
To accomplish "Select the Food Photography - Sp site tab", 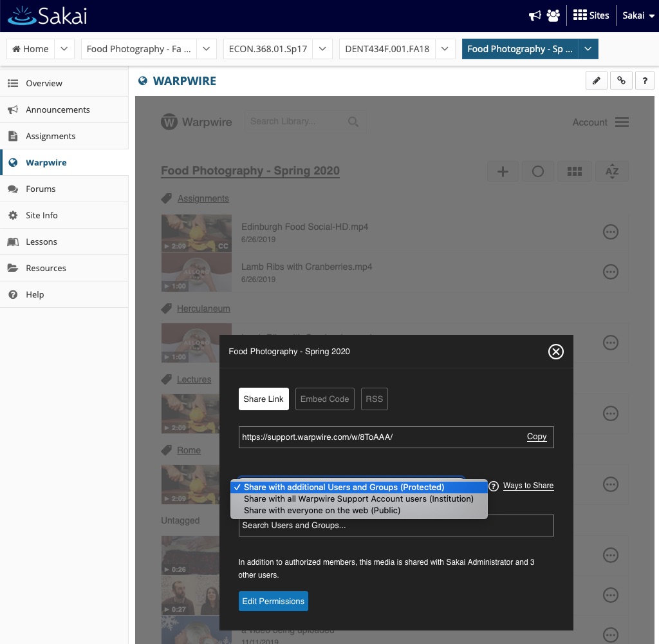I will click(x=520, y=49).
